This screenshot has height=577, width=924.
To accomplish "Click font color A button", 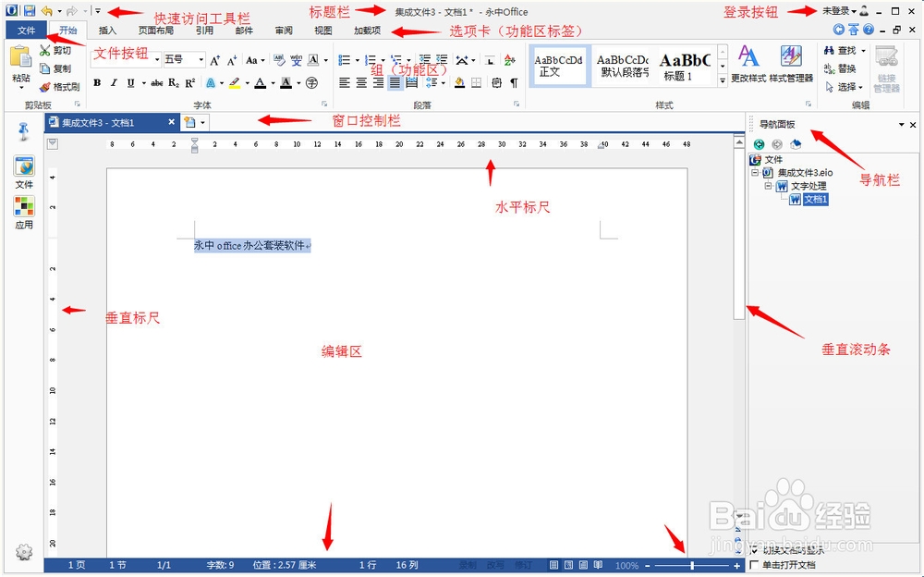I will click(x=260, y=83).
